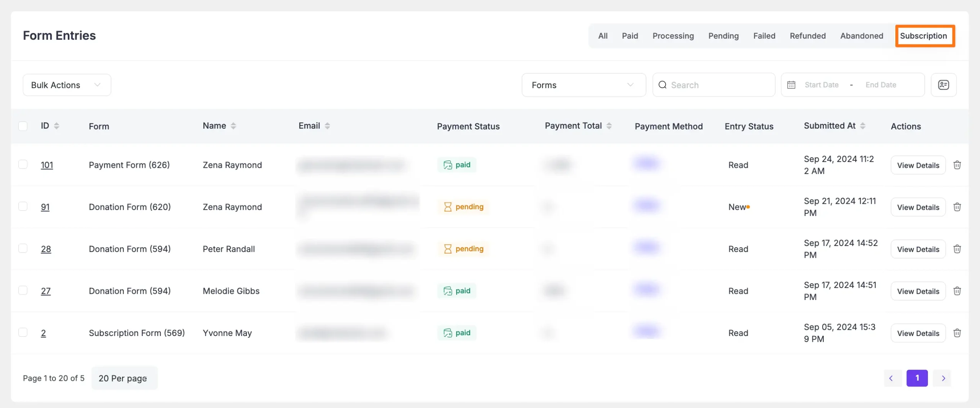980x408 pixels.
Task: Open the Bulk Actions dropdown
Action: (x=66, y=85)
